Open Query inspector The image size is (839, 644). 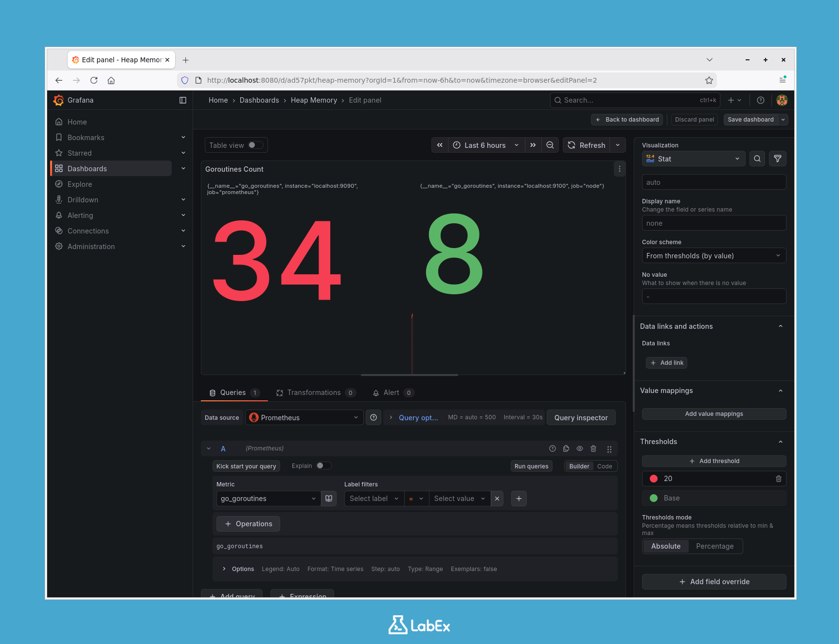581,417
